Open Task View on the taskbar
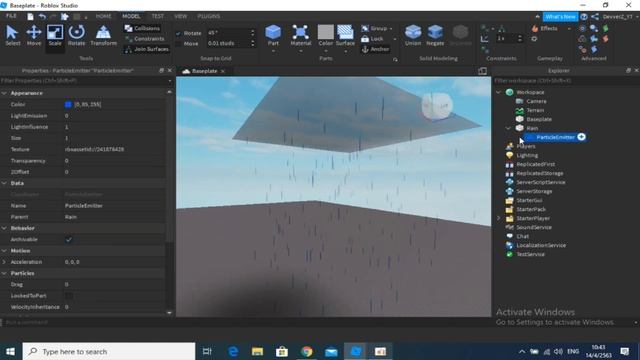This screenshot has height=360, width=640. pyautogui.click(x=207, y=351)
